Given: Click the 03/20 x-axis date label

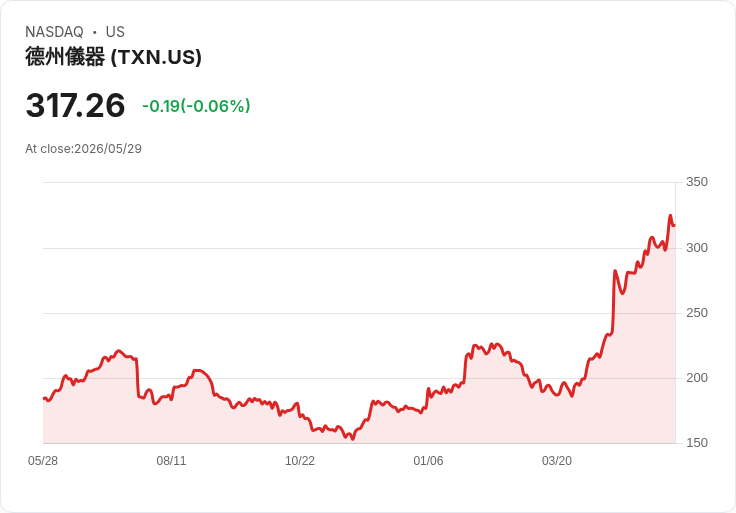Looking at the screenshot, I should click(557, 461).
